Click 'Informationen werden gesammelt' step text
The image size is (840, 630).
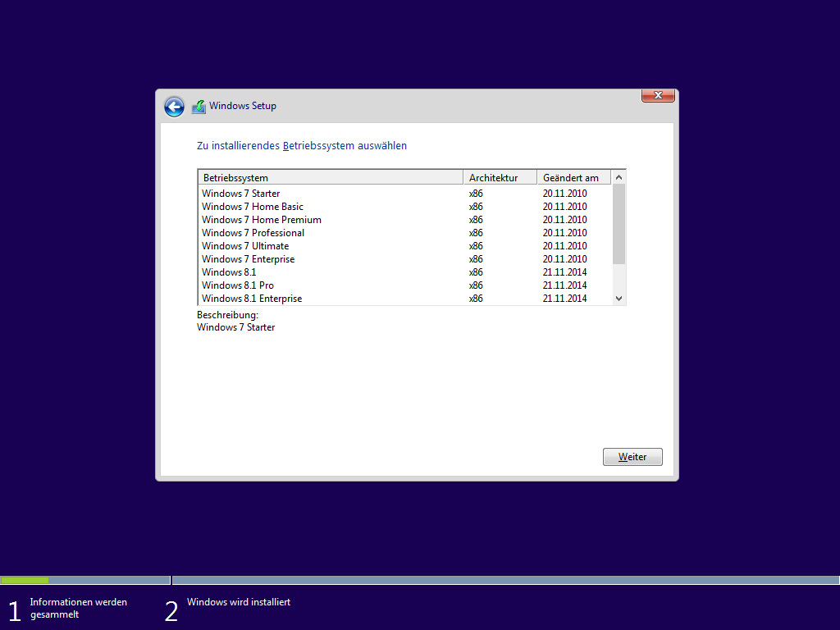pos(78,608)
